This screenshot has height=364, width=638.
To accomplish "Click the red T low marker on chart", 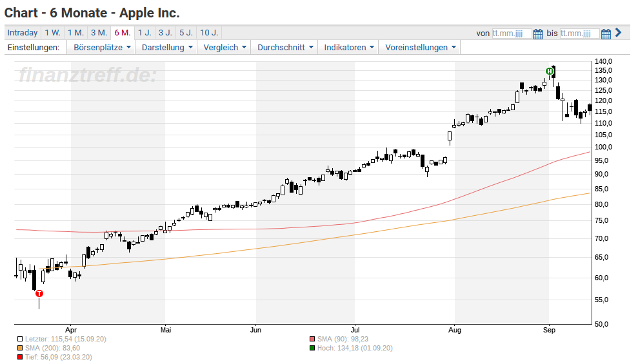I will click(x=39, y=293).
